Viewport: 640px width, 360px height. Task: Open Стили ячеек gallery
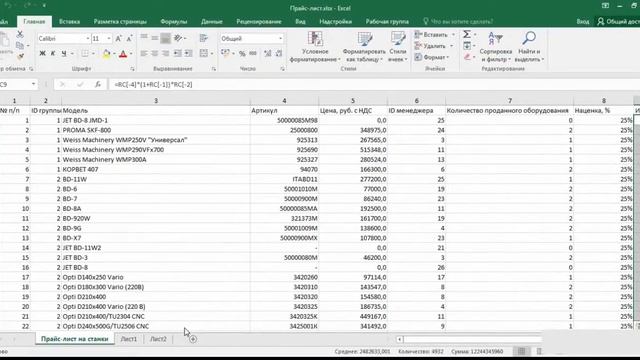coord(398,47)
